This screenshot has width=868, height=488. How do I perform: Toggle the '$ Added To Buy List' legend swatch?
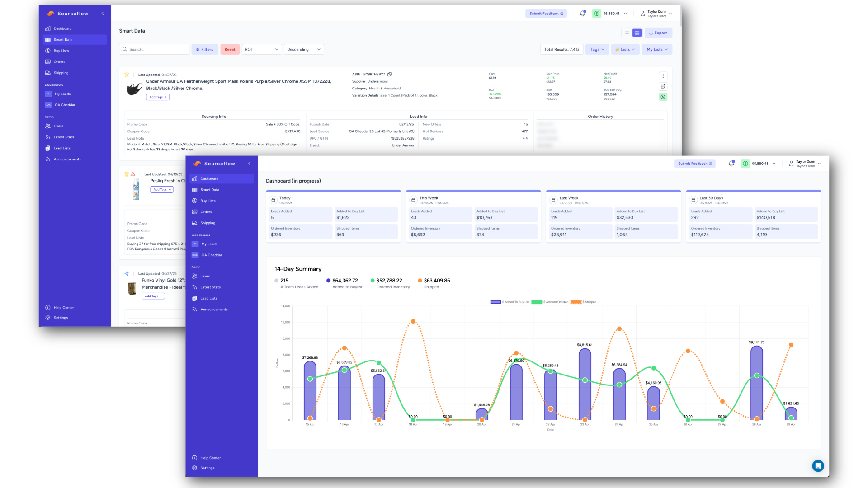pyautogui.click(x=495, y=302)
